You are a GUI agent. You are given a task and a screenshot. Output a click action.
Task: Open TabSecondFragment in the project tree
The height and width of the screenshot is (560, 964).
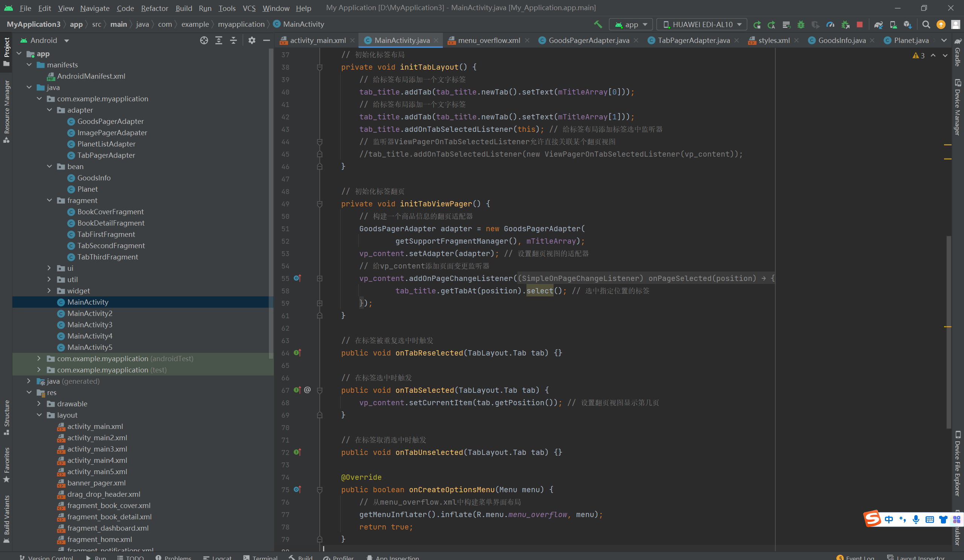[x=111, y=246]
